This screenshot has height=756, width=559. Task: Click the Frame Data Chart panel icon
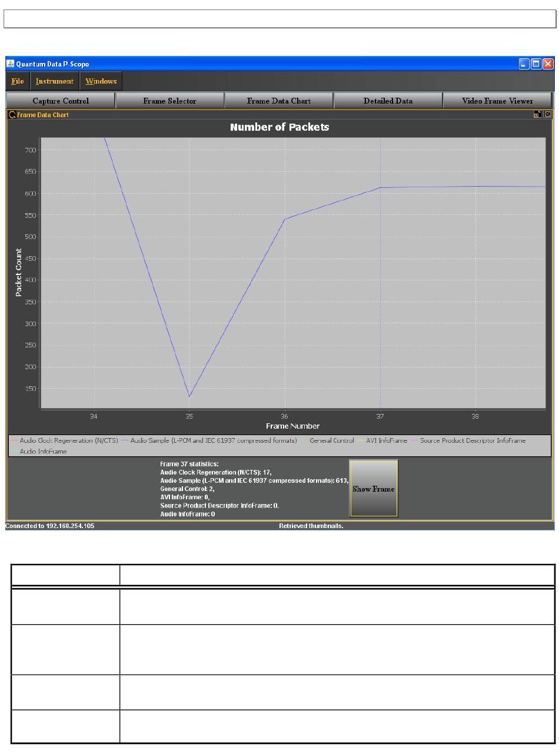pyautogui.click(x=12, y=115)
